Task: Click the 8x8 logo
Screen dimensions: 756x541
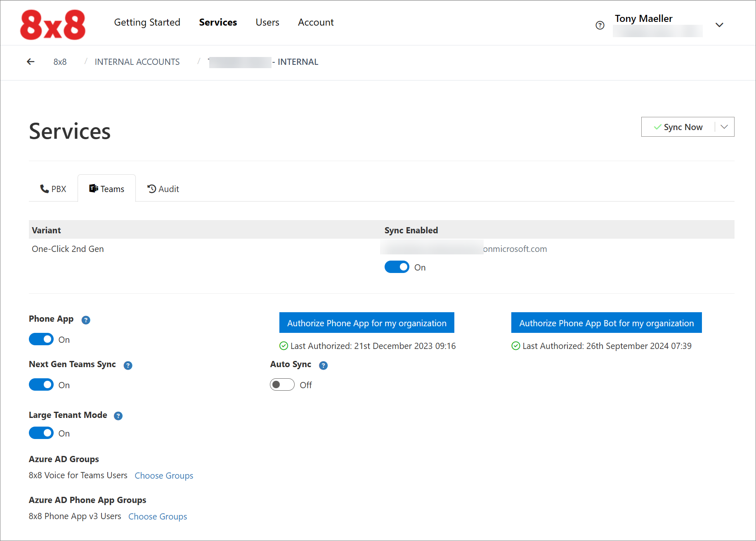Action: pos(53,25)
